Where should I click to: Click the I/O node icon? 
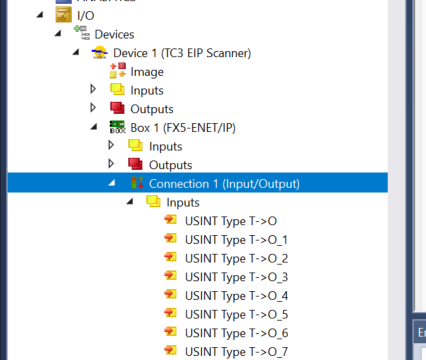point(63,15)
